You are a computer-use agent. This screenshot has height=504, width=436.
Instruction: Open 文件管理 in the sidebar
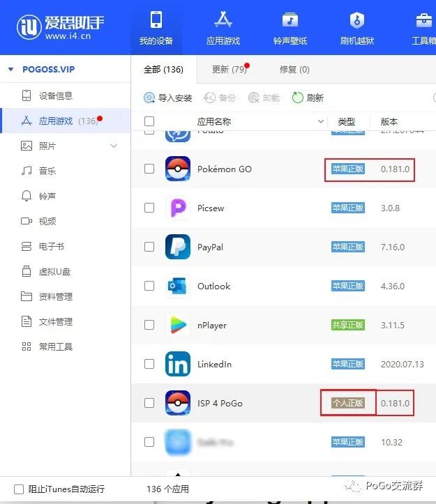click(x=66, y=321)
